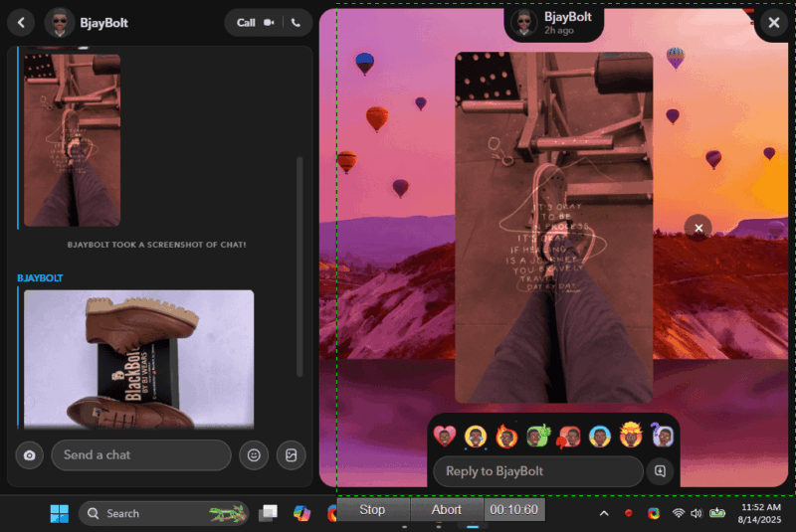Click the Wi-Fi network tray icon

click(x=679, y=513)
